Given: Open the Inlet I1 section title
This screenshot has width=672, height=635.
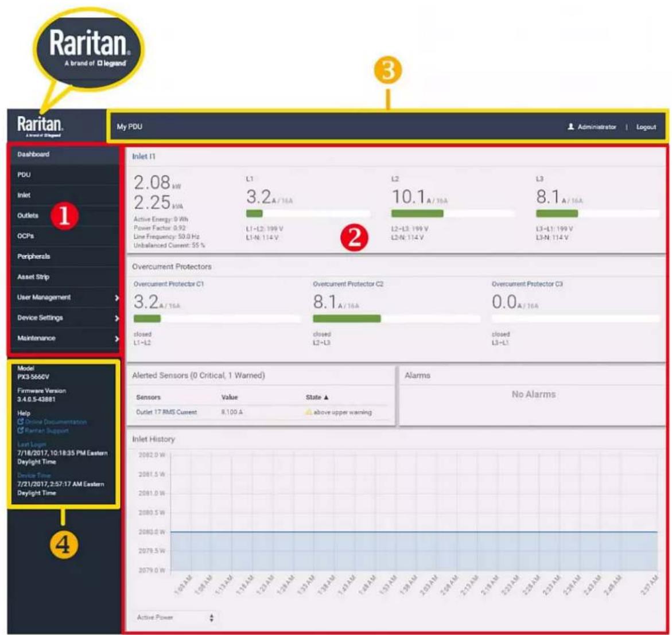Looking at the screenshot, I should point(143,157).
